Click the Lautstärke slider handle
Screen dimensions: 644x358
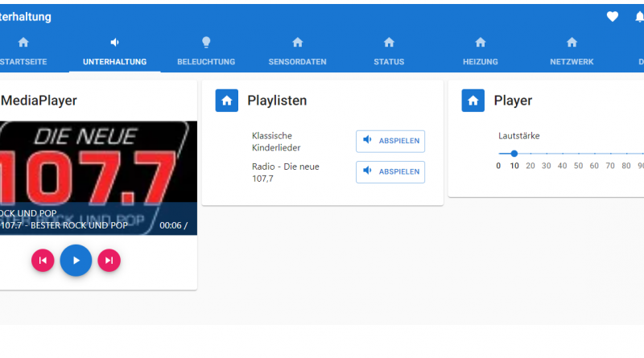[x=514, y=153]
